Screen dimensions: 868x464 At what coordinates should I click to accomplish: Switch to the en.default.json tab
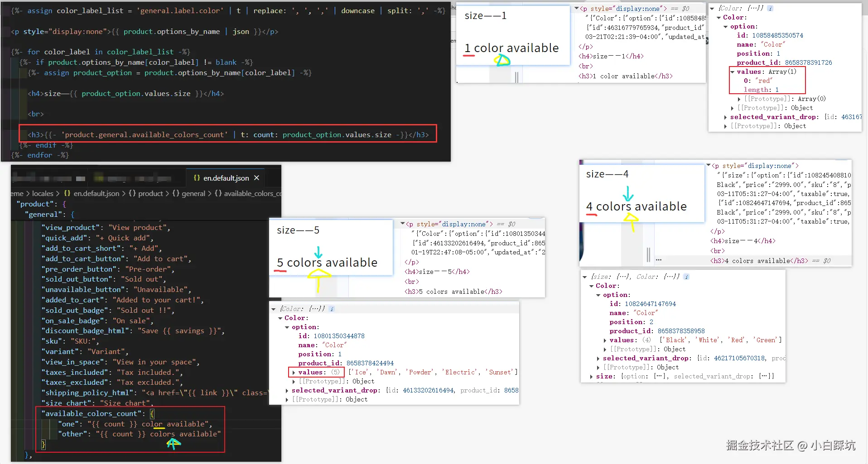[x=226, y=178]
